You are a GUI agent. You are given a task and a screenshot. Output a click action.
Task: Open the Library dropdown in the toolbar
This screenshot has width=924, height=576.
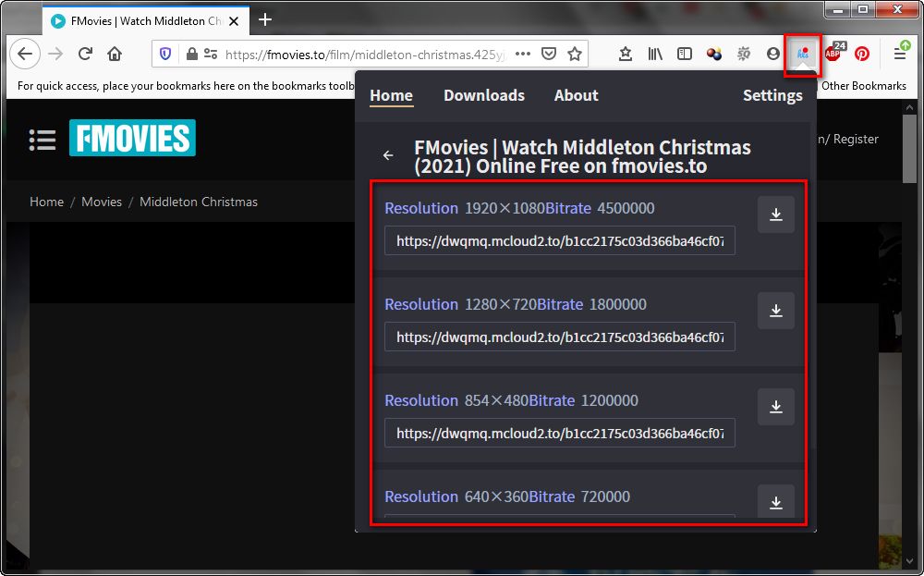point(655,55)
